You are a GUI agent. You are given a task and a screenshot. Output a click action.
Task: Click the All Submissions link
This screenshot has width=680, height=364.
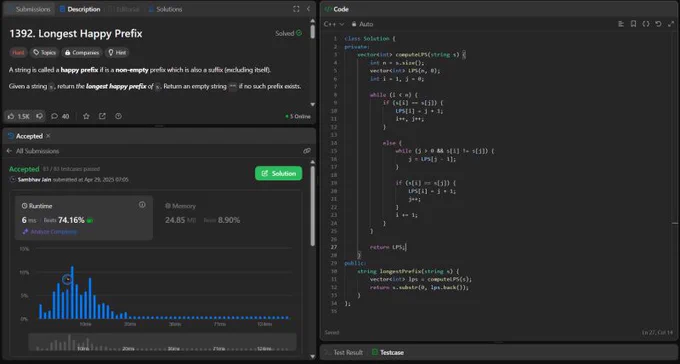pyautogui.click(x=37, y=151)
